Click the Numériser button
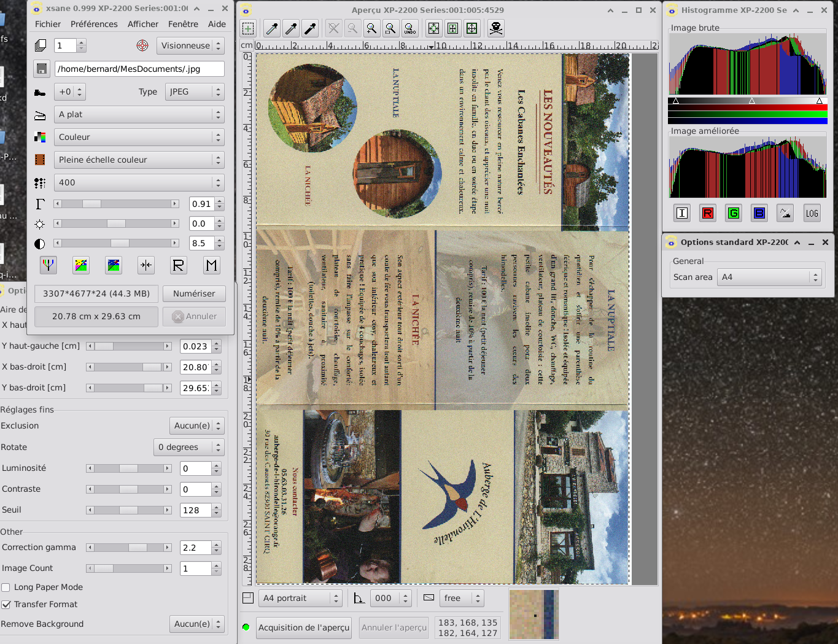The width and height of the screenshot is (838, 644). 194,293
